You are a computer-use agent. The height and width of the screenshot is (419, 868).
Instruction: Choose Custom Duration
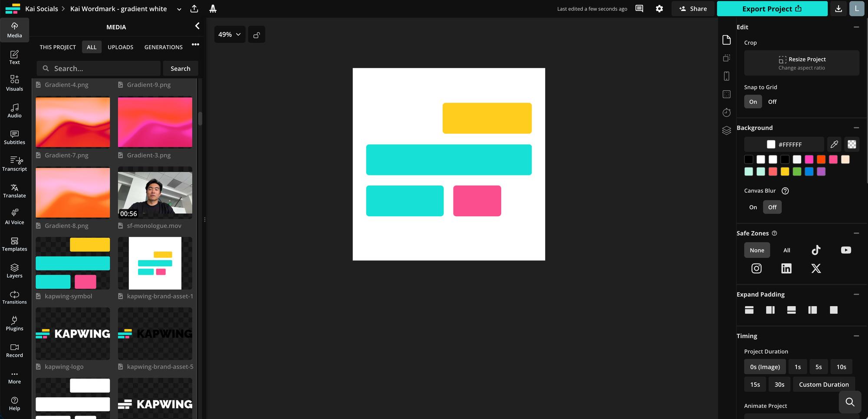(824, 384)
